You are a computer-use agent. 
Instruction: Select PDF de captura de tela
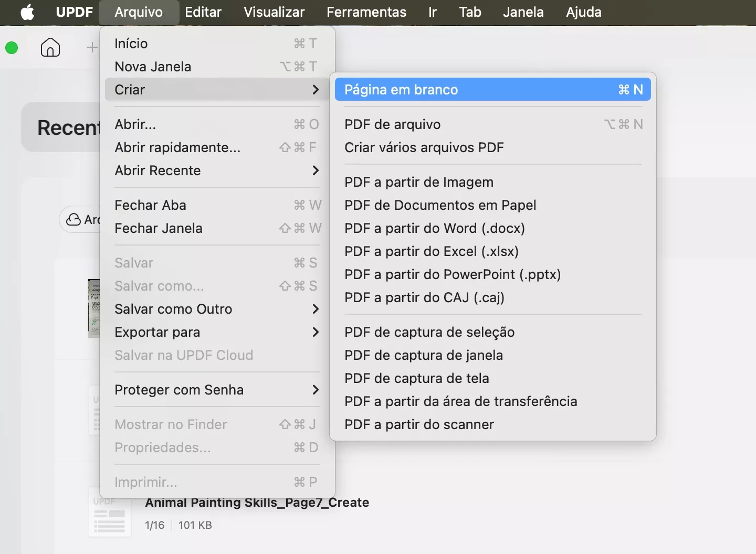493,378
